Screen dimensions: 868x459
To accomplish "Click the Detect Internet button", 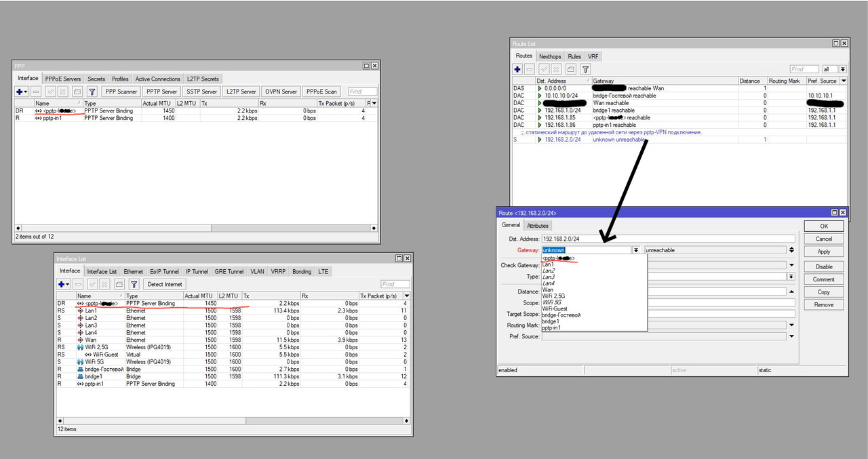I will (165, 284).
